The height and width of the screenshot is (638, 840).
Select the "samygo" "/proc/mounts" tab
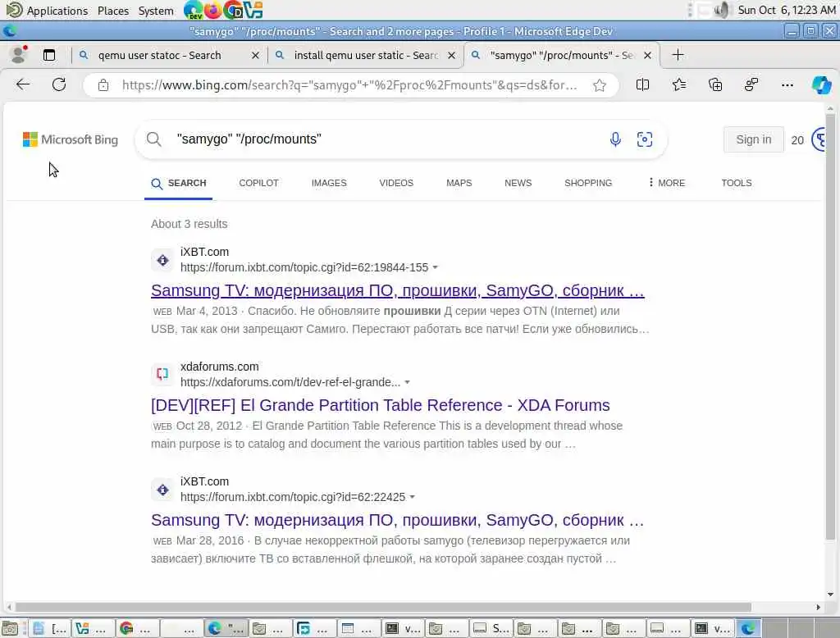pos(562,55)
